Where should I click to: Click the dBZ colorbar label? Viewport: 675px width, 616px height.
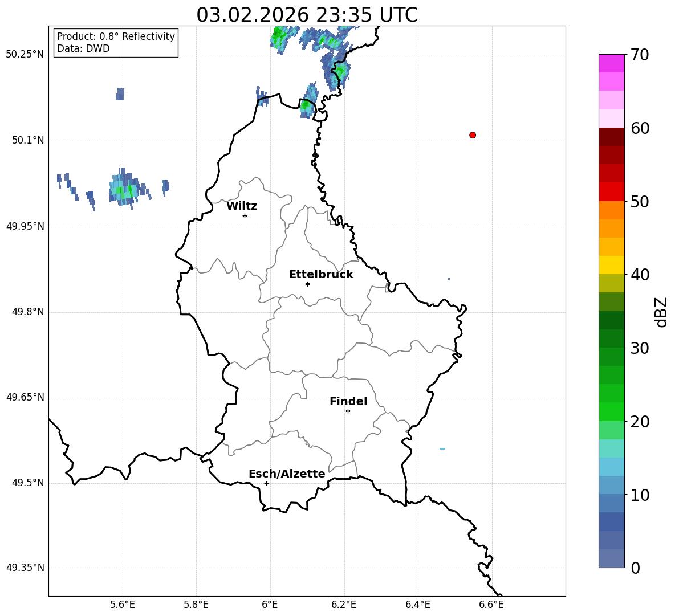[661, 312]
